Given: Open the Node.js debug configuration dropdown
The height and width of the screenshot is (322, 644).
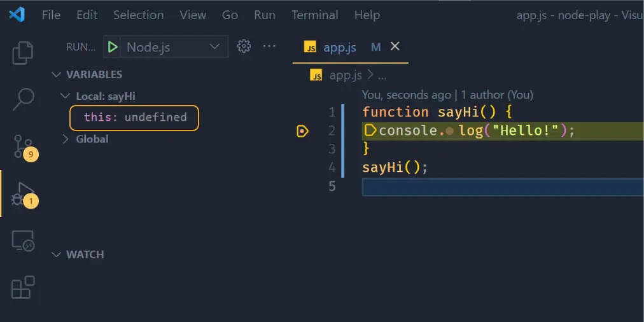Looking at the screenshot, I should click(x=174, y=47).
